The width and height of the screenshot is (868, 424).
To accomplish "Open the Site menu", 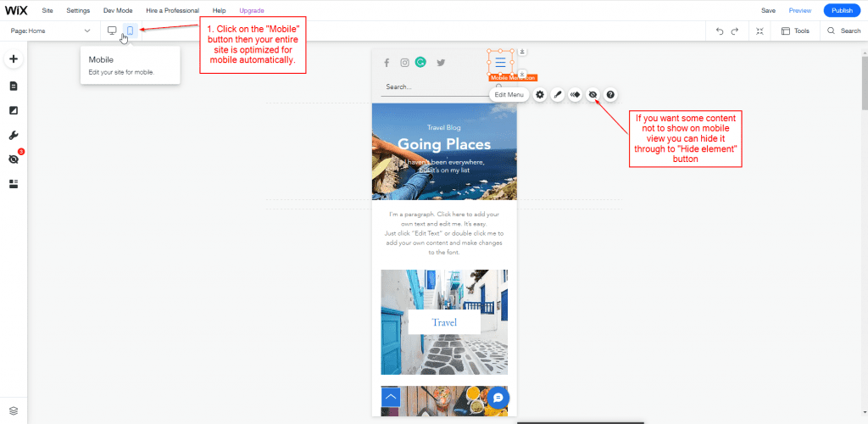I will pyautogui.click(x=47, y=10).
